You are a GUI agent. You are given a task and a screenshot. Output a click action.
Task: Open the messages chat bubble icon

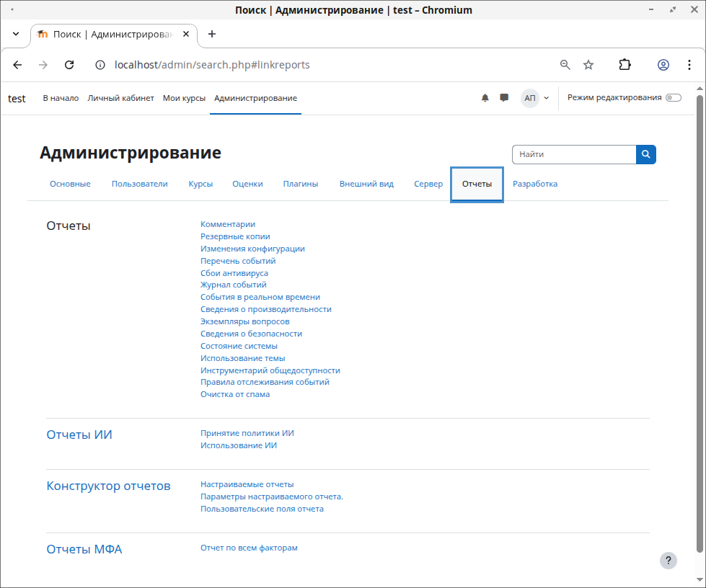(x=504, y=98)
